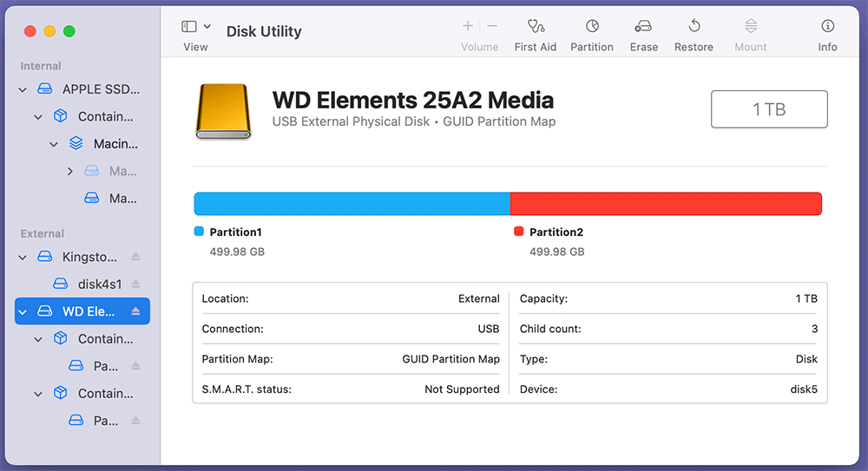Click the 'GUID Partition Map' table value
The image size is (868, 471).
(450, 359)
